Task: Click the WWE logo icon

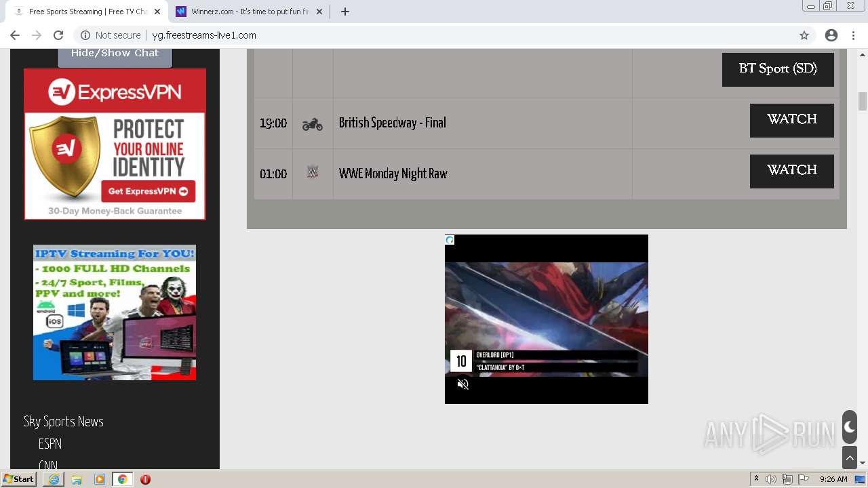Action: click(x=313, y=172)
